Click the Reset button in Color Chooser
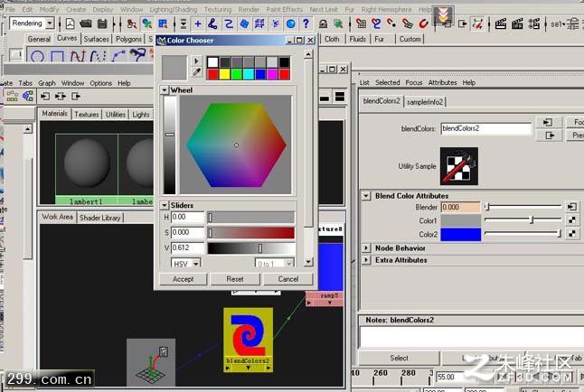Image resolution: width=584 pixels, height=392 pixels. coord(235,279)
